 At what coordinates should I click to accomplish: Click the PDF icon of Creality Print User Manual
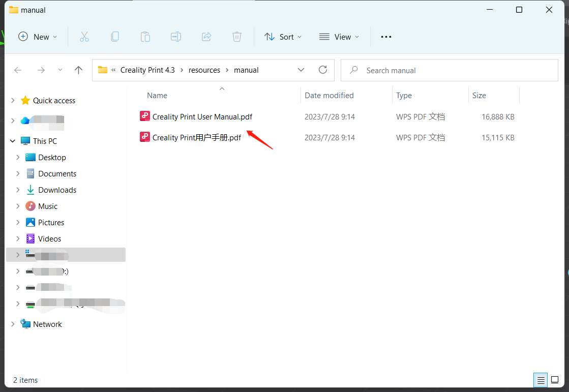click(x=145, y=116)
